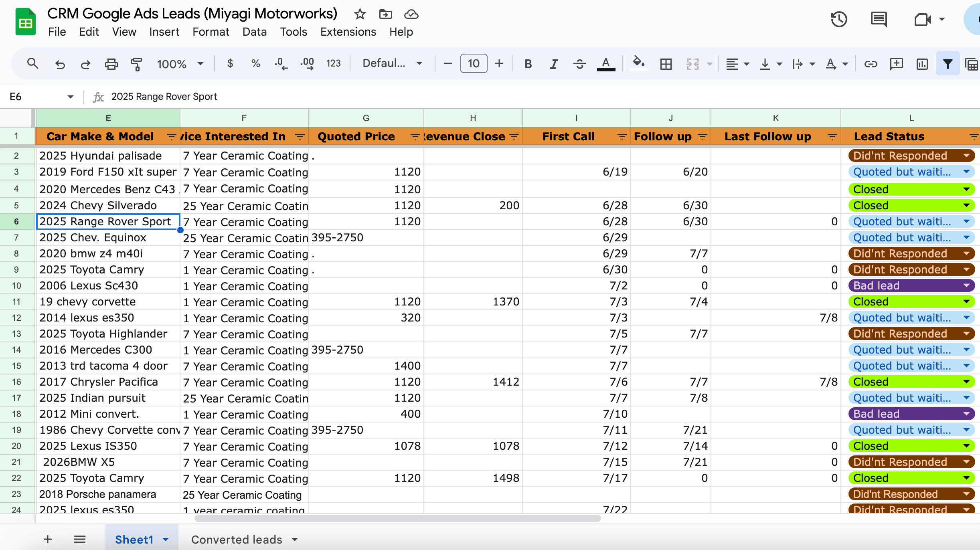Start a video call meeting
This screenshot has width=980, height=550.
click(922, 19)
